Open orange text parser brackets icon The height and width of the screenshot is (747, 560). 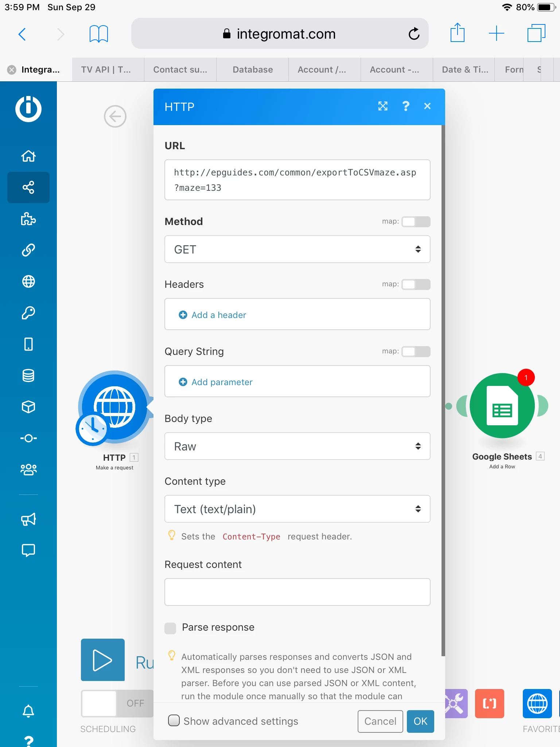[x=490, y=704]
